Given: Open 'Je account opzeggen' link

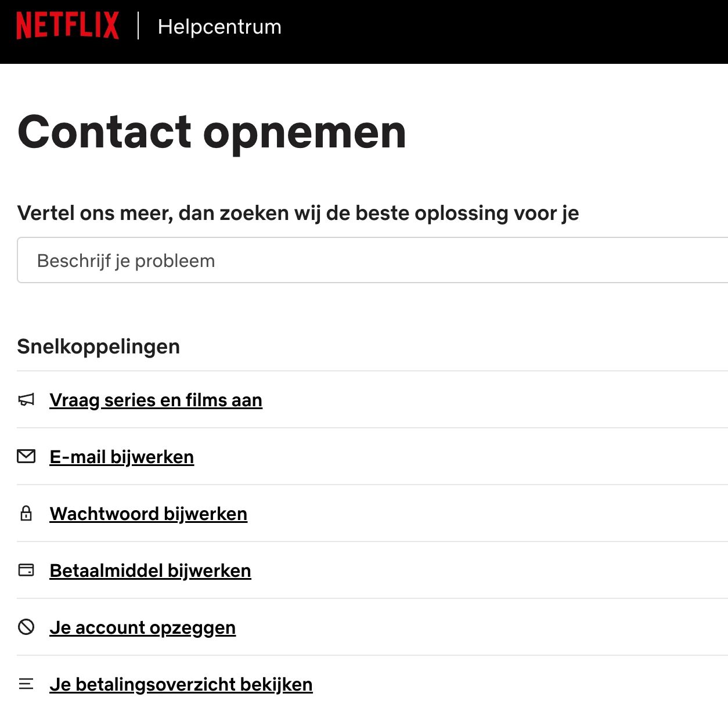Looking at the screenshot, I should (143, 627).
